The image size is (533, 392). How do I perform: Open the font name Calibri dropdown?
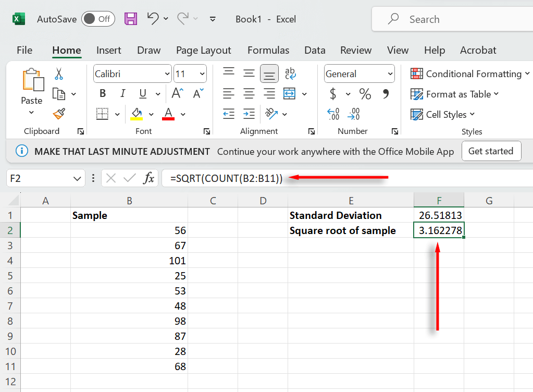pos(167,74)
